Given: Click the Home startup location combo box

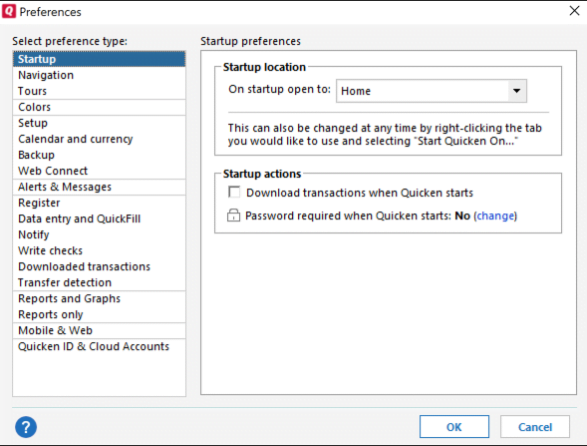Looking at the screenshot, I should (431, 91).
